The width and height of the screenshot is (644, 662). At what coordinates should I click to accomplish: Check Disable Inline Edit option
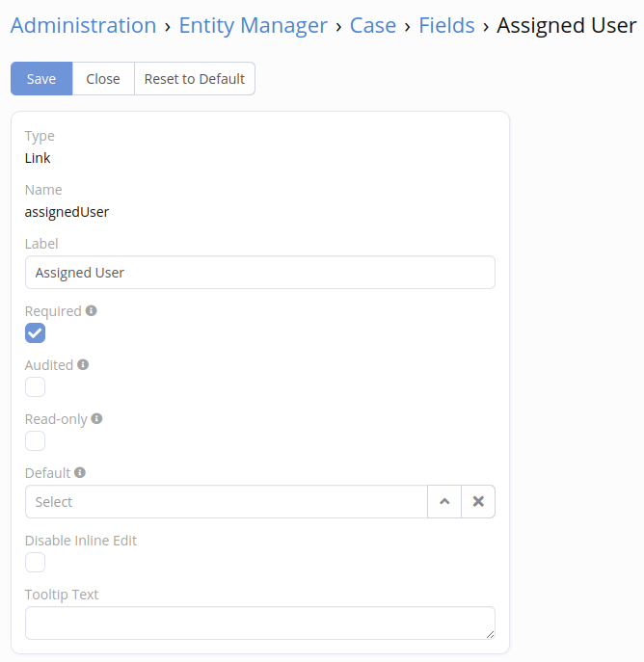pos(36,563)
